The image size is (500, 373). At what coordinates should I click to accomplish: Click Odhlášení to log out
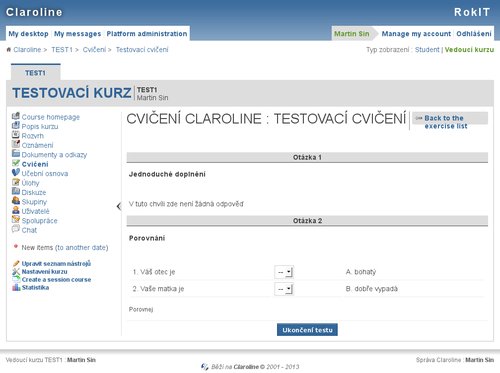pos(474,34)
